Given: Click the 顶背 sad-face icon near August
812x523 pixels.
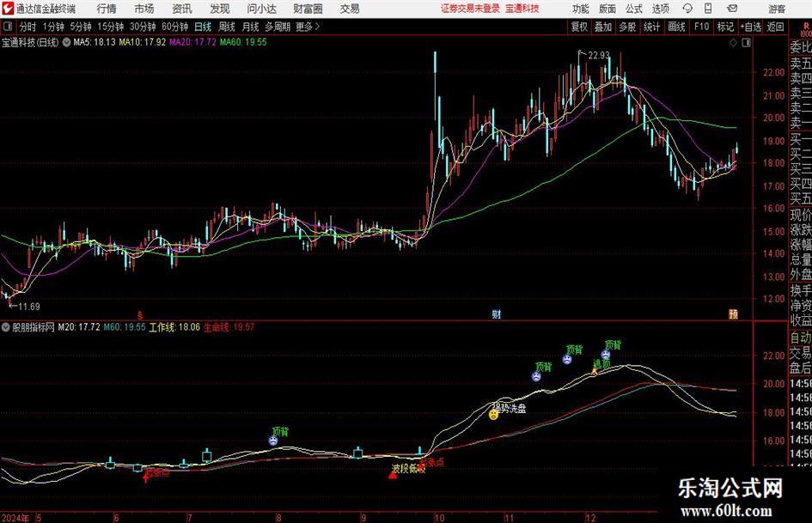Looking at the screenshot, I should (273, 441).
